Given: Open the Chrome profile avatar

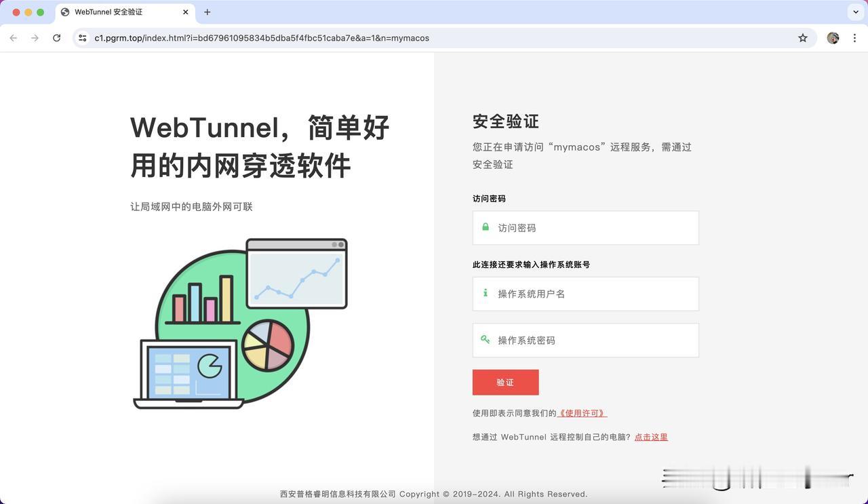Looking at the screenshot, I should 833,38.
